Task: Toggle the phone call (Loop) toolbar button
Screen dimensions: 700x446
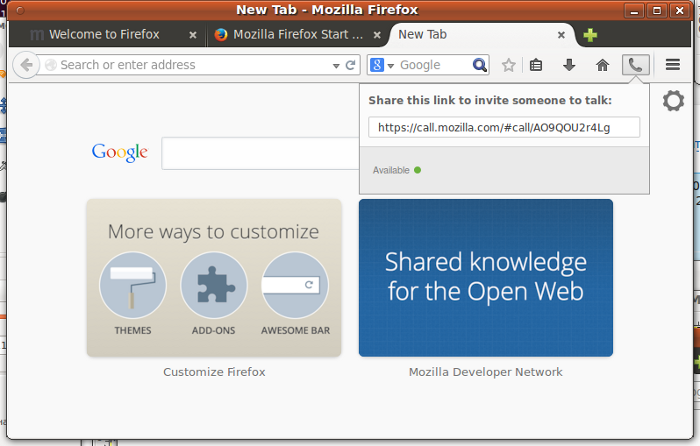Action: tap(635, 65)
